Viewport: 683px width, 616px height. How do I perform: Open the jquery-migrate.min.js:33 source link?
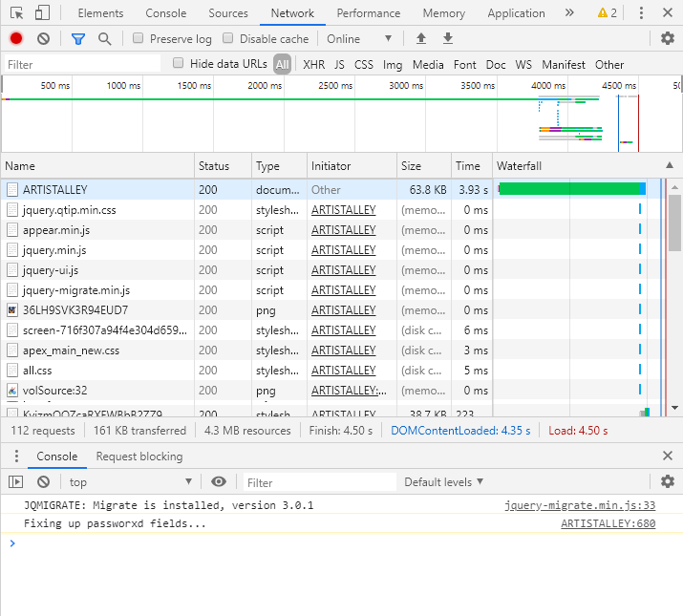(580, 505)
